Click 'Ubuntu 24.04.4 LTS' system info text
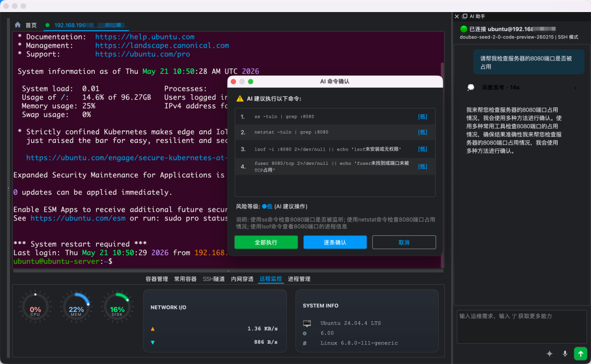591x364 pixels. point(351,323)
